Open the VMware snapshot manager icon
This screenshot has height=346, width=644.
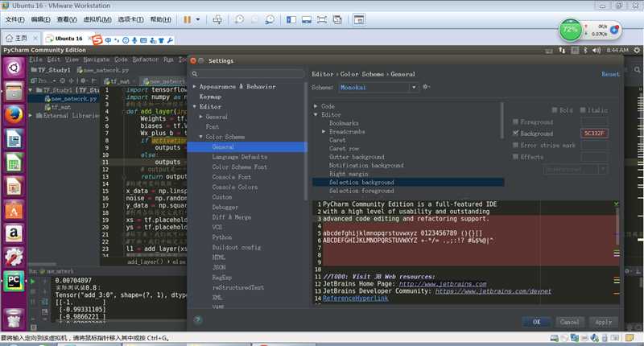click(270, 19)
